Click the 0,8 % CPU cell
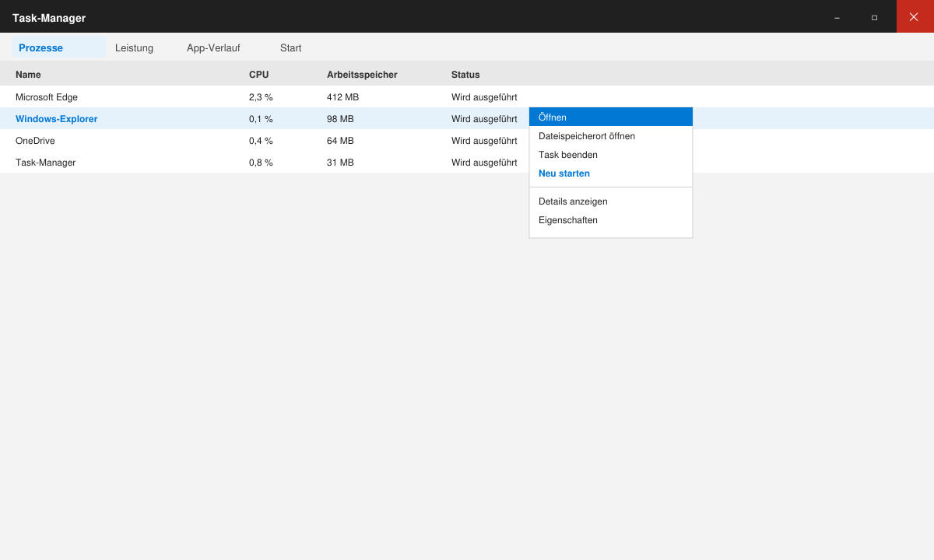This screenshot has width=934, height=560. click(x=261, y=163)
